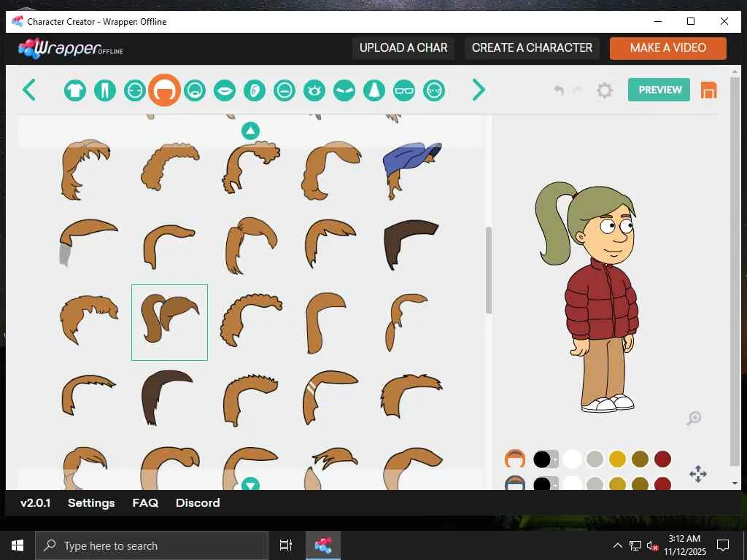Image resolution: width=747 pixels, height=560 pixels.
Task: Open Task View on the taskbar
Action: pyautogui.click(x=285, y=545)
